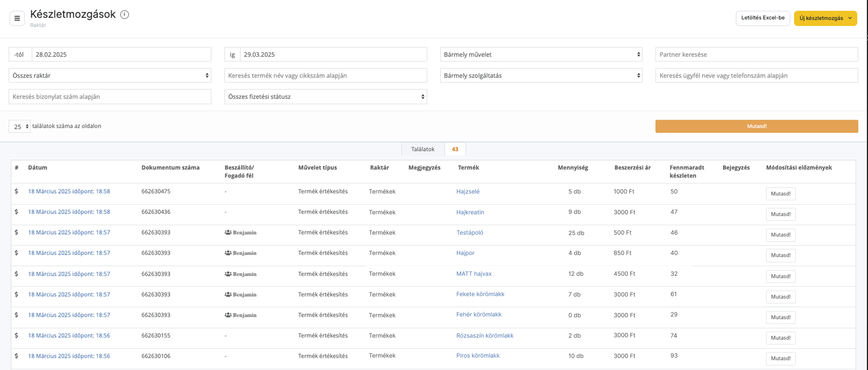This screenshot has height=370, width=868.
Task: Expand the Bármely művelet dropdown
Action: pyautogui.click(x=541, y=54)
